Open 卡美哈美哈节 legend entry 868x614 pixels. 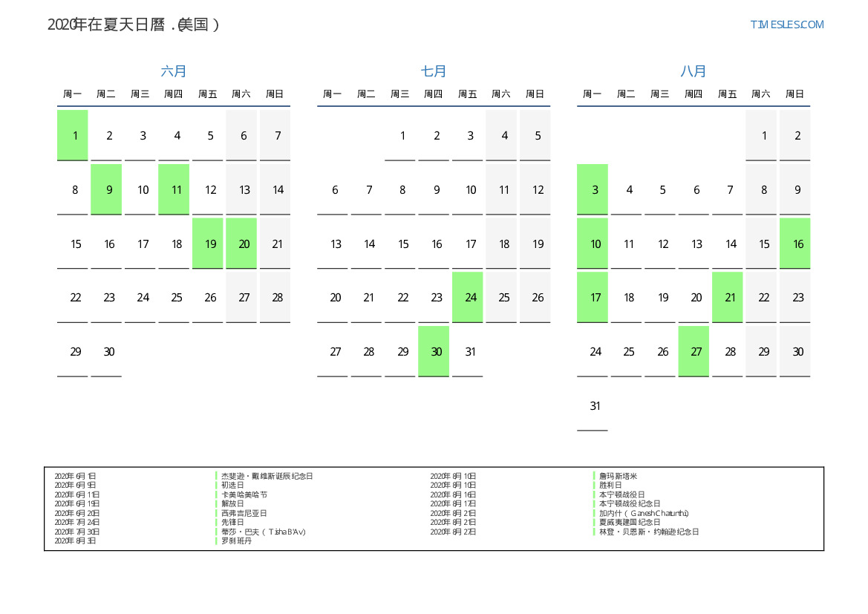pos(244,494)
